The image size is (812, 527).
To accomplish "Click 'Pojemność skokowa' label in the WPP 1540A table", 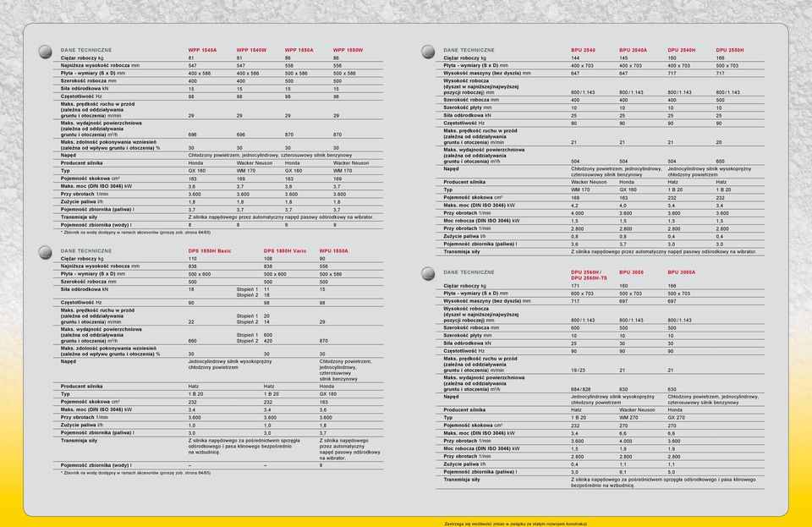I will 90,178.
